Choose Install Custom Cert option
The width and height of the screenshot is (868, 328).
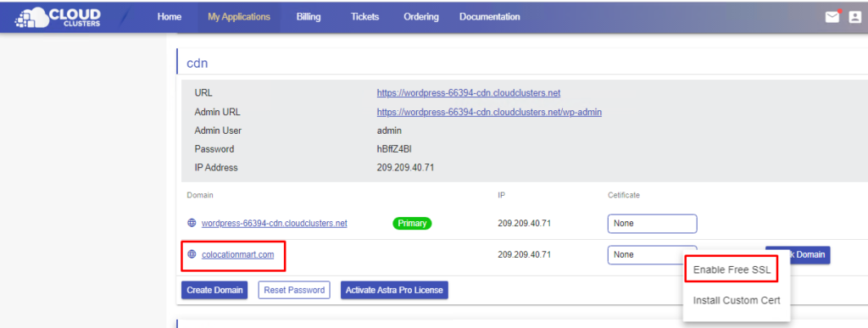tap(737, 300)
